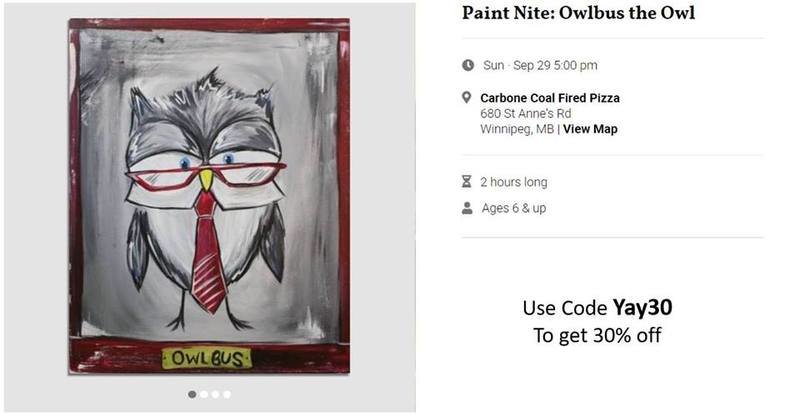Select the first carousel dot indicator
The width and height of the screenshot is (800, 417).
(192, 395)
